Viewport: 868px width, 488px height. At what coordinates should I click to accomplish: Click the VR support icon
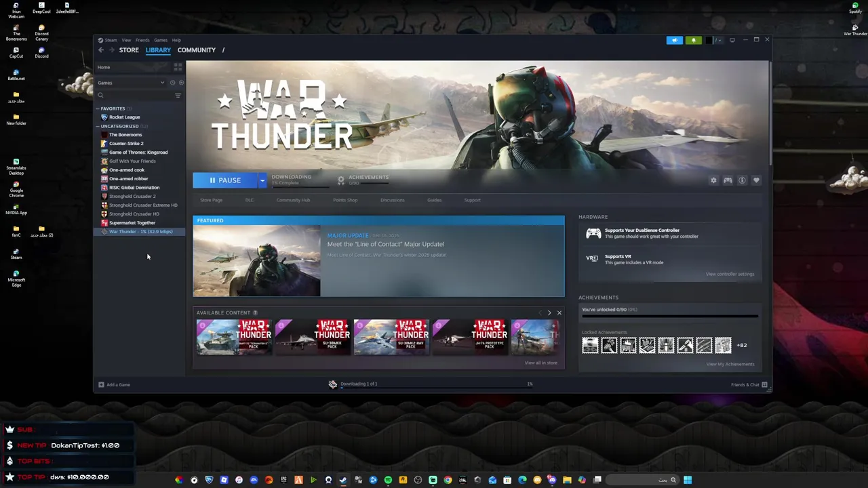point(592,259)
